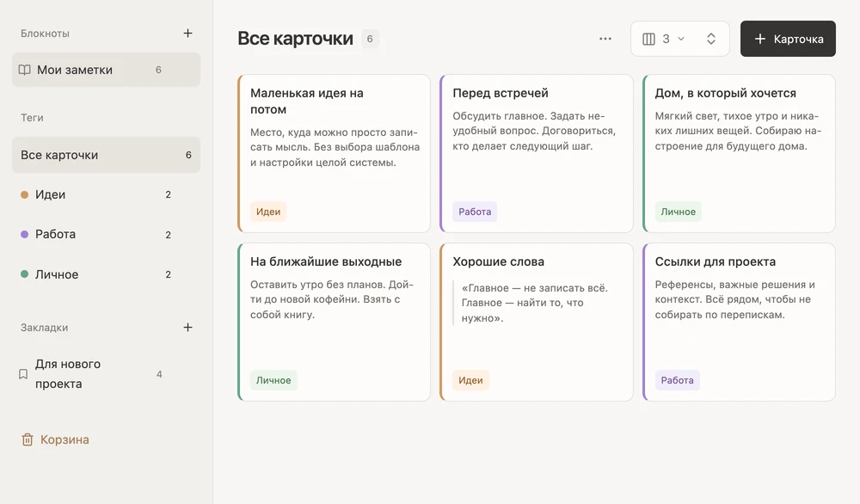Open the На ближайшие выходные card title
Image resolution: width=860 pixels, height=504 pixels.
click(x=326, y=261)
